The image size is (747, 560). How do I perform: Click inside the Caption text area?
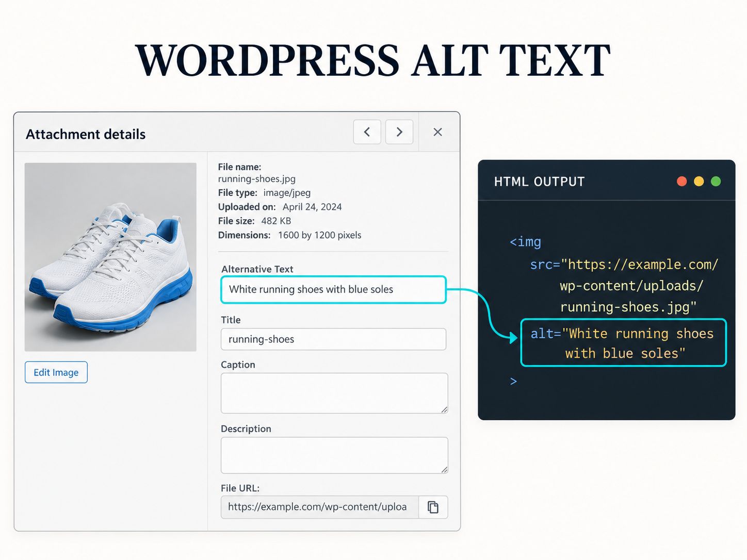click(x=334, y=393)
